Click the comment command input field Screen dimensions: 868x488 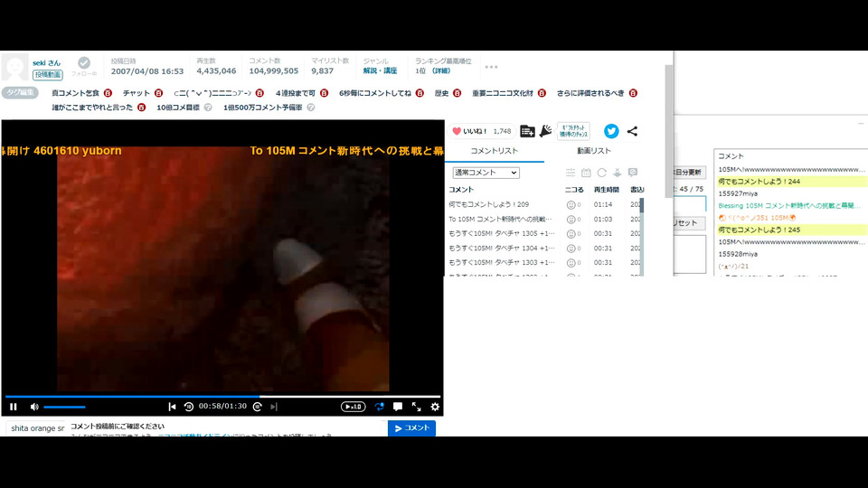(36, 428)
